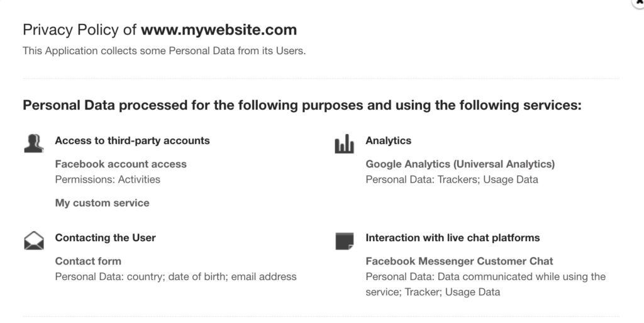The width and height of the screenshot is (644, 323).
Task: Click the Contacting the User heading
Action: point(105,237)
